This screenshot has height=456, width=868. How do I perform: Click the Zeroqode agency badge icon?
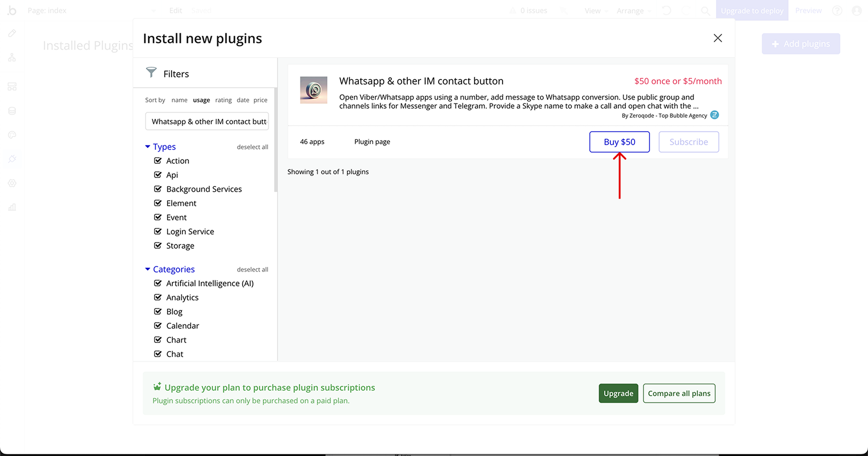pyautogui.click(x=715, y=115)
